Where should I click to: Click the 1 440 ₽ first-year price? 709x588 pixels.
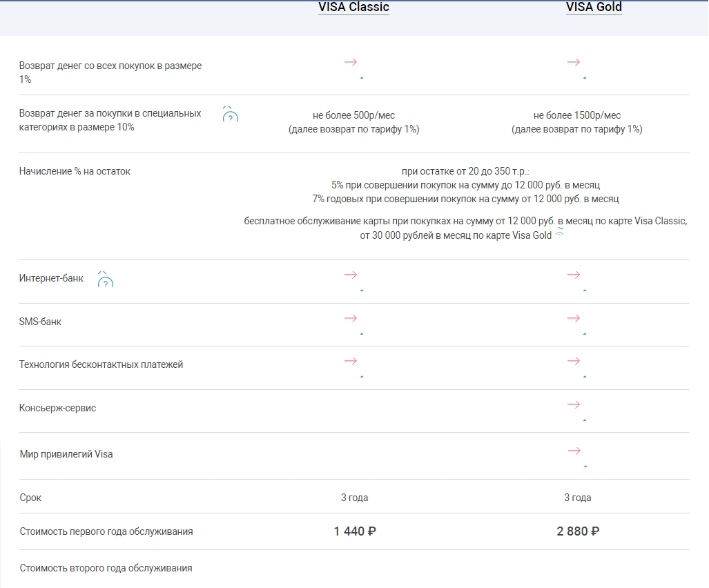354,531
